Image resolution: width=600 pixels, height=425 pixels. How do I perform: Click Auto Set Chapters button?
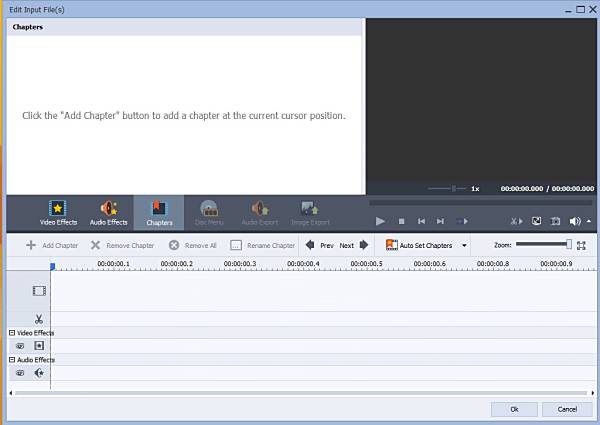(419, 245)
